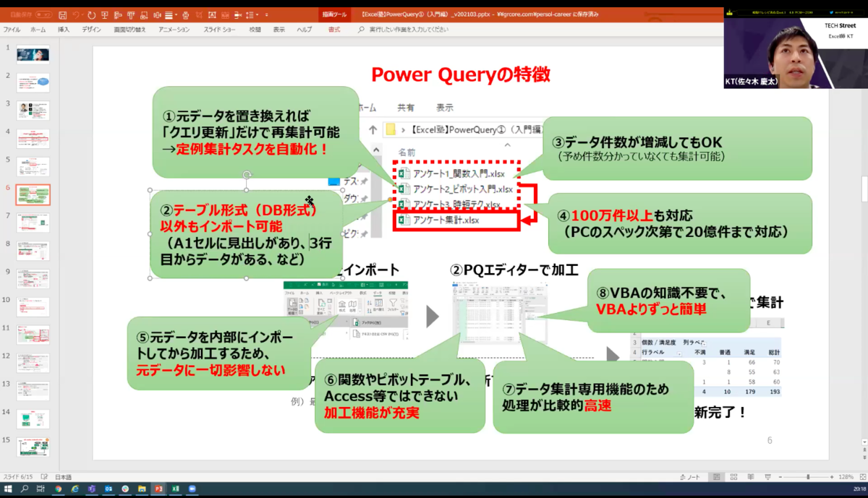
Task: Click the 日本語 language indicator
Action: point(64,477)
